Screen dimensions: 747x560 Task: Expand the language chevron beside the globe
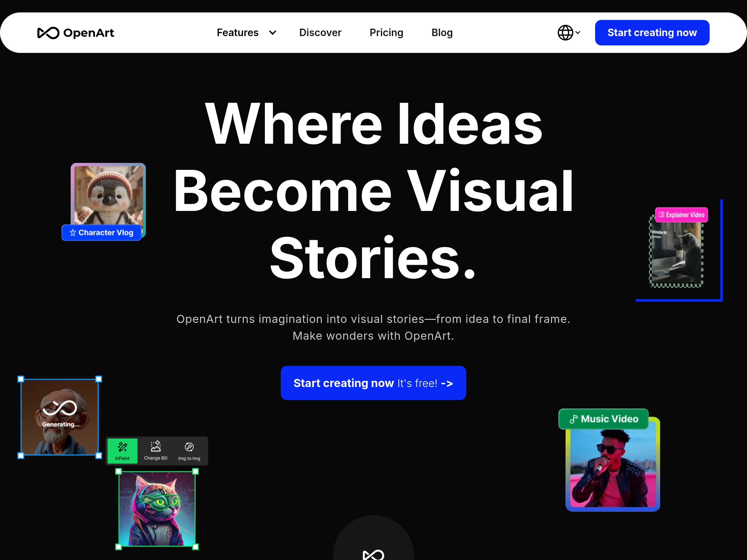[578, 33]
